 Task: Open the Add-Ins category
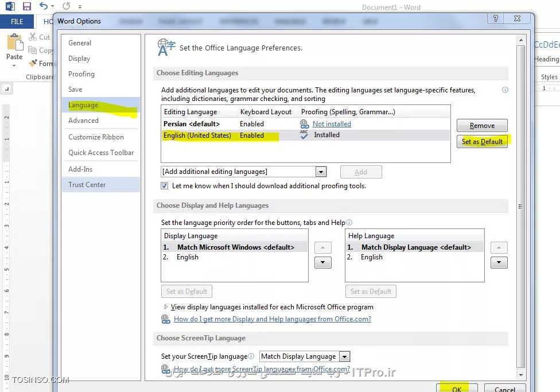tap(101, 169)
